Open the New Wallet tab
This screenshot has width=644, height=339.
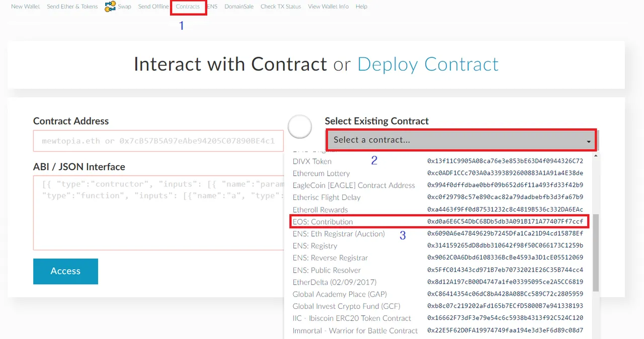coord(25,7)
